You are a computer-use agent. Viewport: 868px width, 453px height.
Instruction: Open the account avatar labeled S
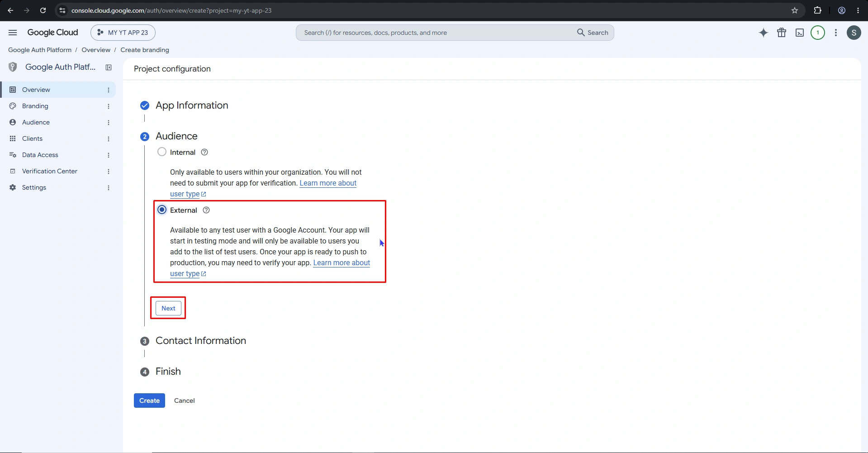pos(854,33)
